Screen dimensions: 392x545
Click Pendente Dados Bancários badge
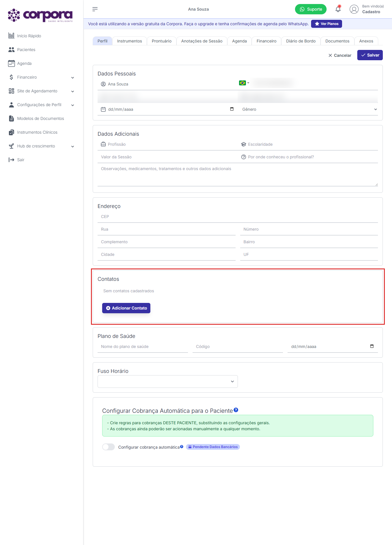tap(213, 447)
